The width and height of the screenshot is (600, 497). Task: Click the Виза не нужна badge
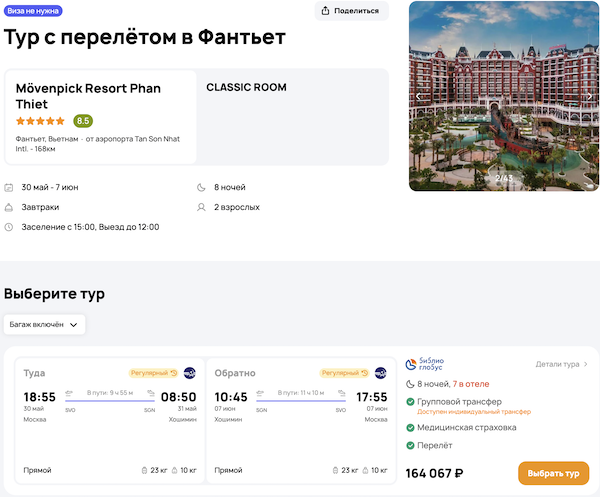click(34, 11)
